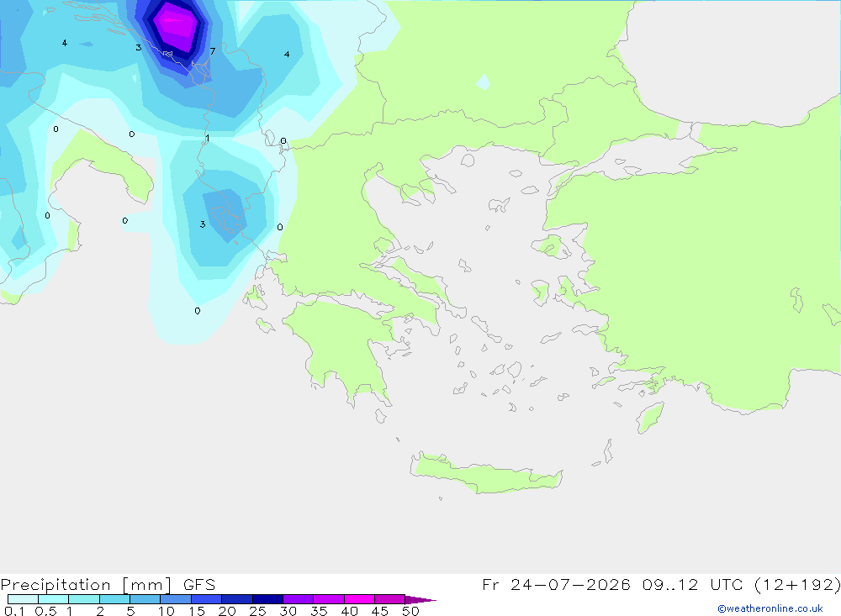Select the 40–45 mm magenta legend swatch
The height and width of the screenshot is (616, 841).
coord(359,599)
